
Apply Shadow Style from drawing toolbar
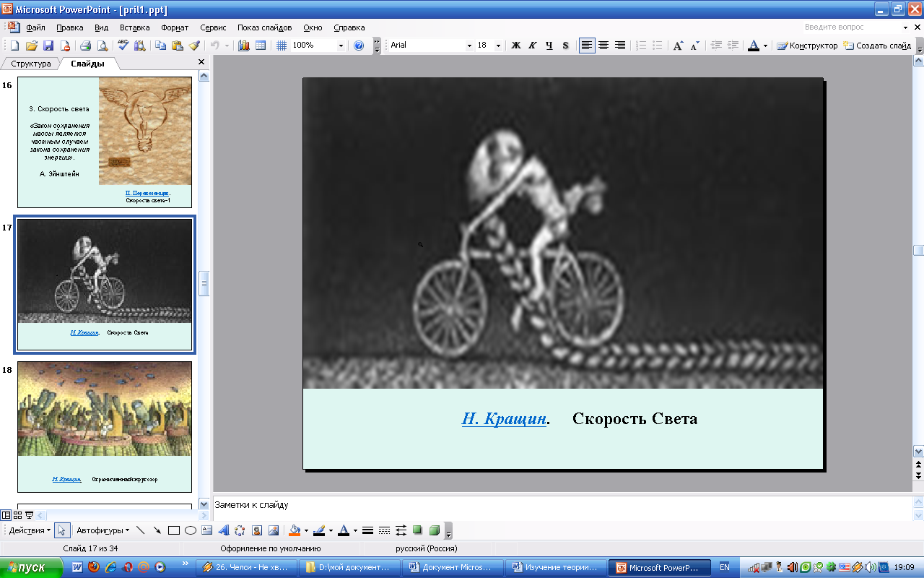(x=417, y=530)
